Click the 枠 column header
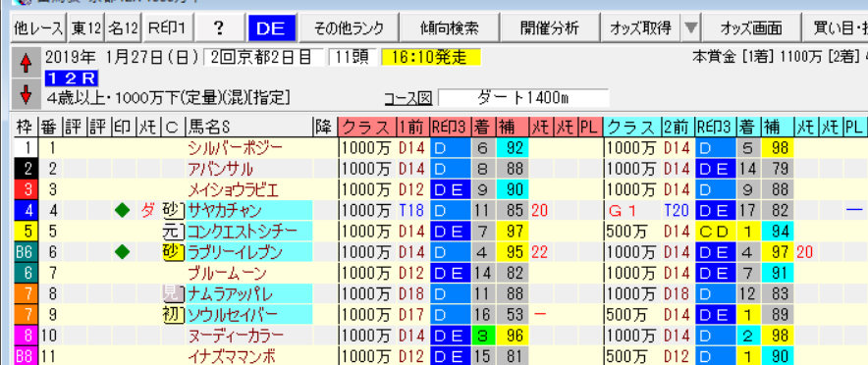868x365 pixels. coord(25,128)
